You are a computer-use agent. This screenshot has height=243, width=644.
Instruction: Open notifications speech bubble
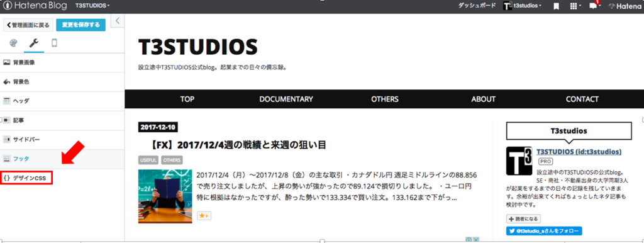[595, 6]
